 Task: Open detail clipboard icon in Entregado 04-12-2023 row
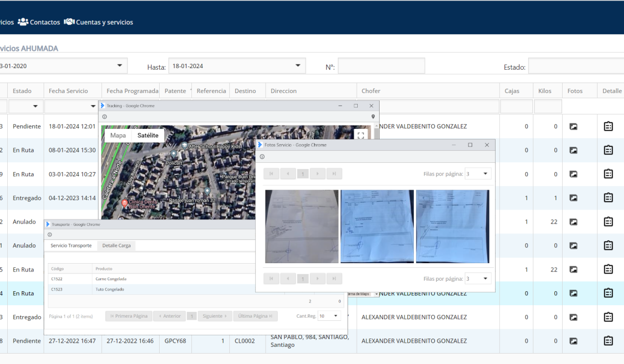[x=608, y=198]
